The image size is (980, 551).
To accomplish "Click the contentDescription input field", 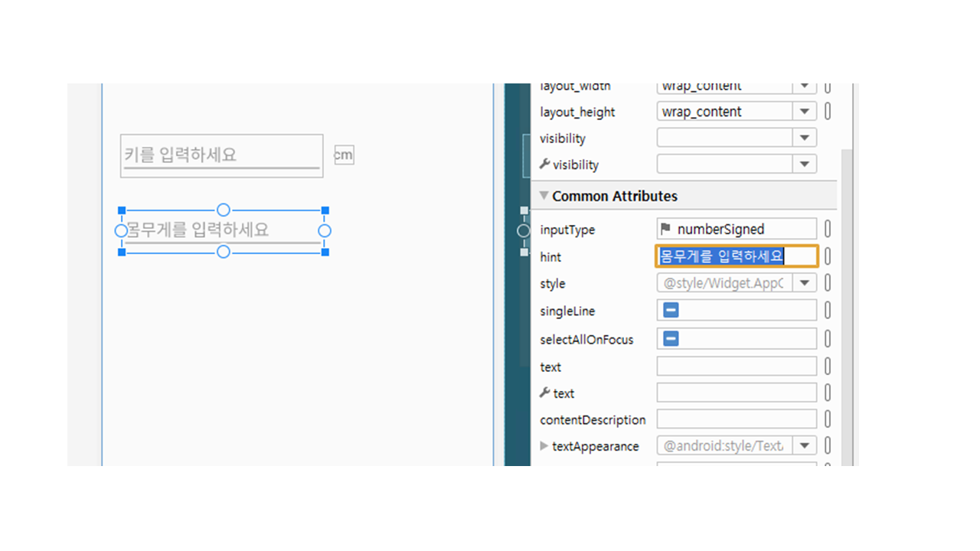I will point(737,419).
